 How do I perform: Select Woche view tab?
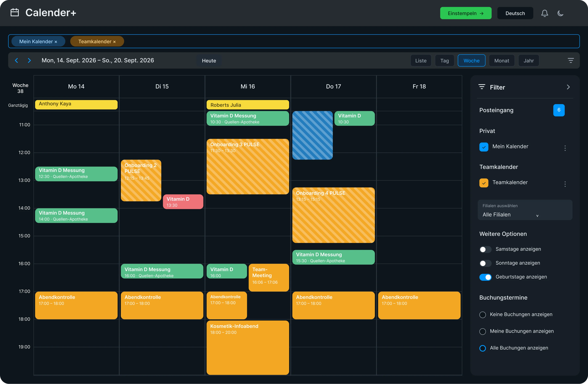pyautogui.click(x=471, y=60)
